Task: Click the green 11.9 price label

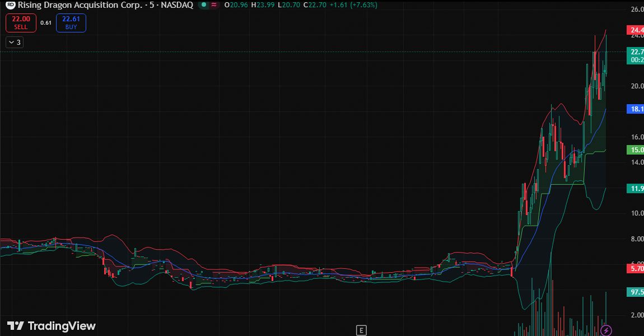Action: tap(636, 189)
